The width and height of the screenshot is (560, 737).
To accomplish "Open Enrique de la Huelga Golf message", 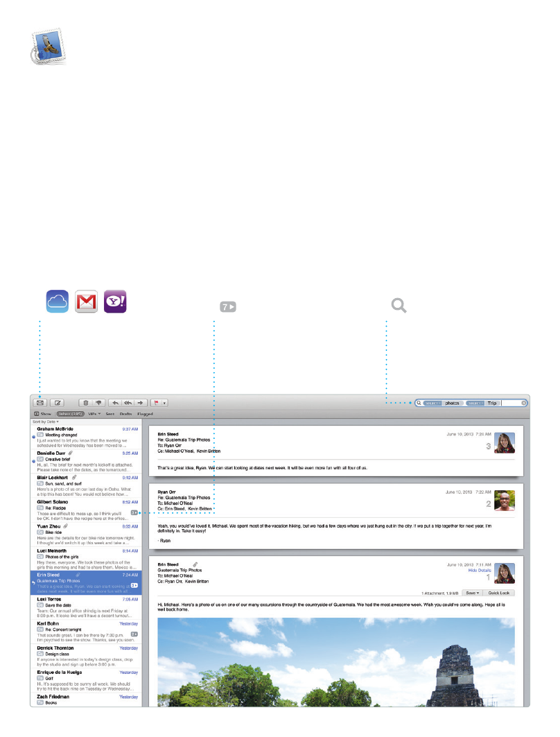I will pyautogui.click(x=87, y=681).
